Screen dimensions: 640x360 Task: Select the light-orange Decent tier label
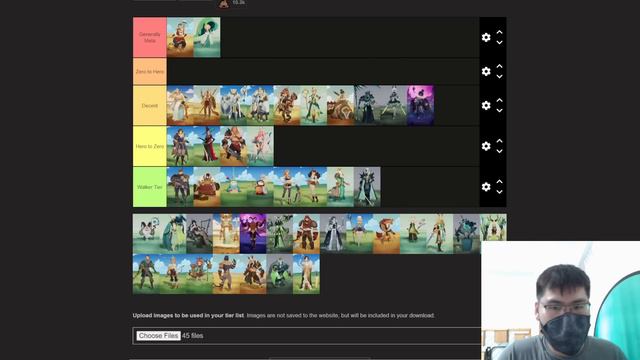(150, 105)
